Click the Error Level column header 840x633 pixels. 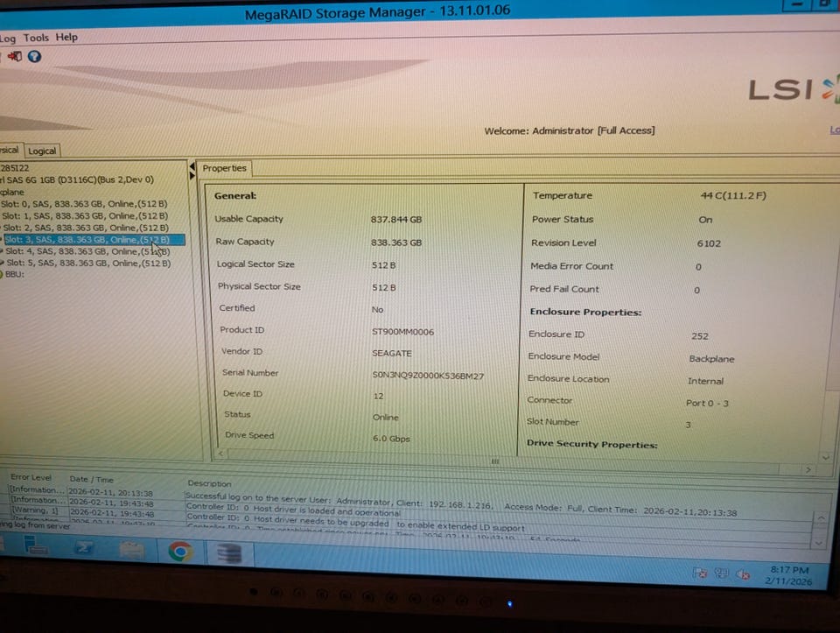[x=31, y=477]
